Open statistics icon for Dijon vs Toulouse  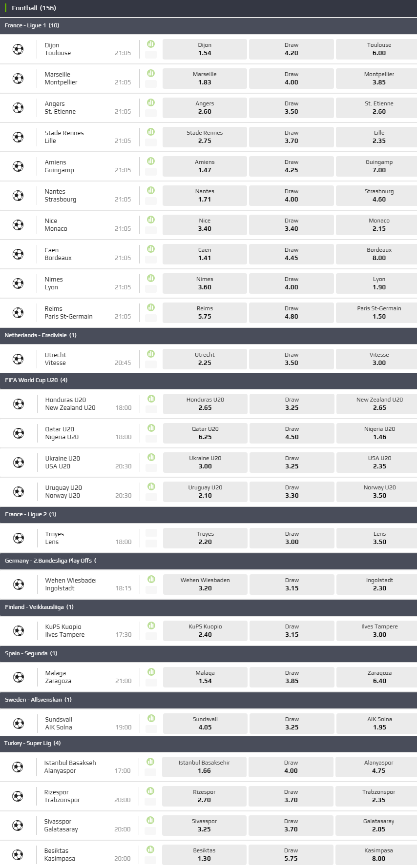pyautogui.click(x=151, y=44)
